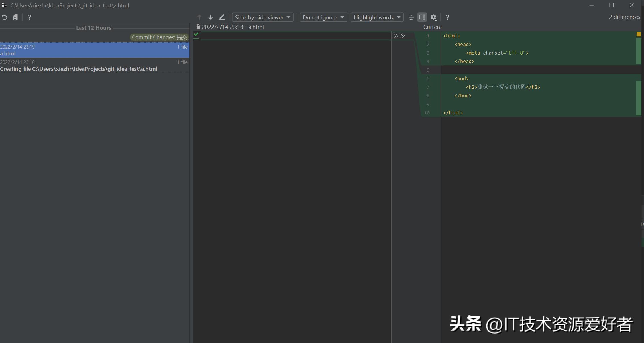Click the first accept chevron arrow
The width and height of the screenshot is (644, 343).
396,36
